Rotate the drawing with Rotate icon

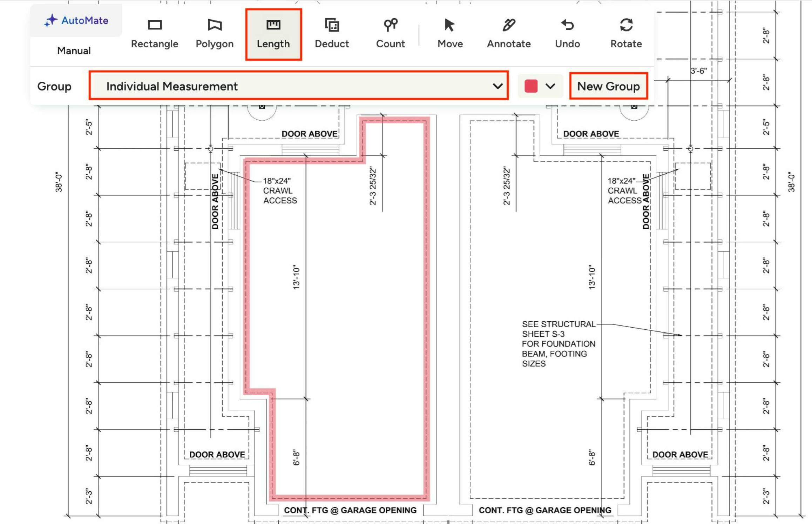click(626, 34)
